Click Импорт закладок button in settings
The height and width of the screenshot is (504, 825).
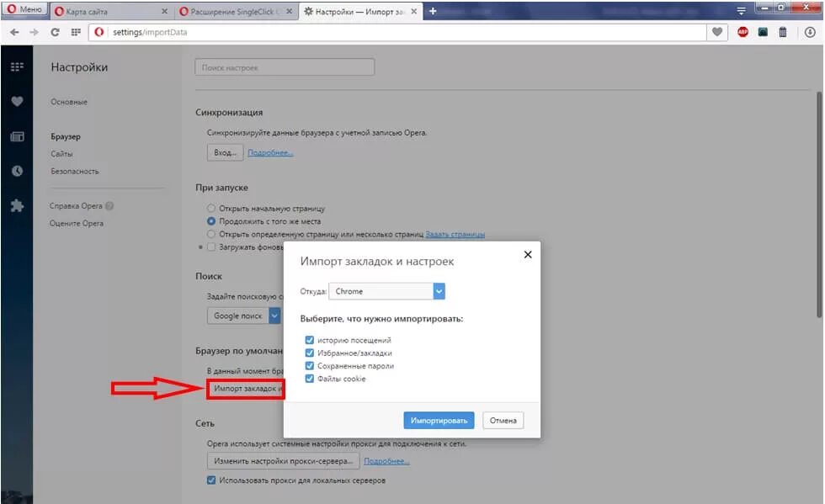(x=245, y=388)
